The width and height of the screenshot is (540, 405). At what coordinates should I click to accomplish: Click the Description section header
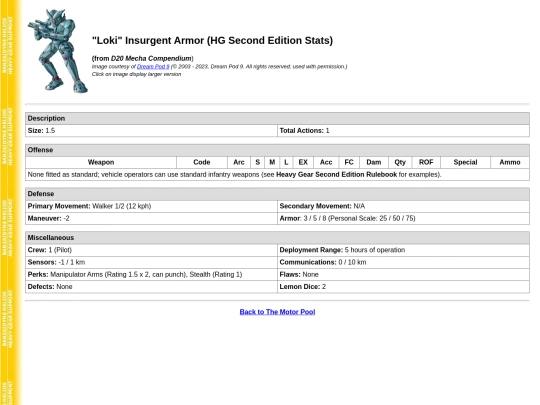277,118
